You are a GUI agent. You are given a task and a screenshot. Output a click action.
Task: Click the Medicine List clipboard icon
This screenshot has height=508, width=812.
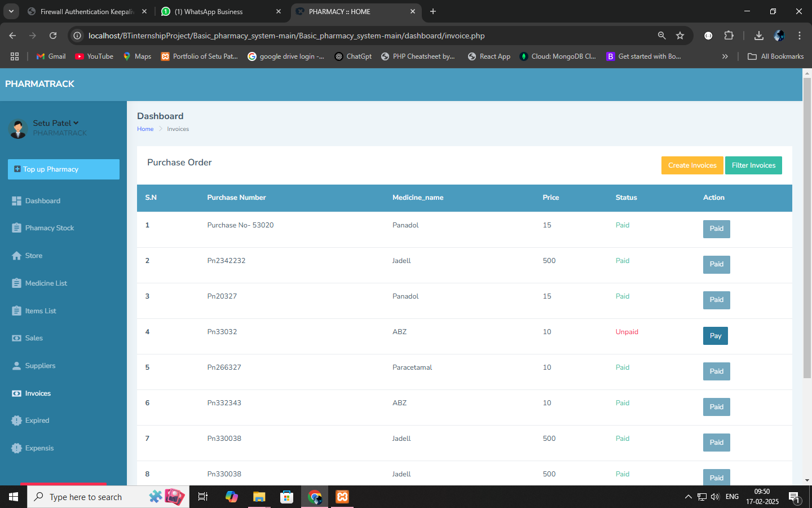tap(16, 283)
